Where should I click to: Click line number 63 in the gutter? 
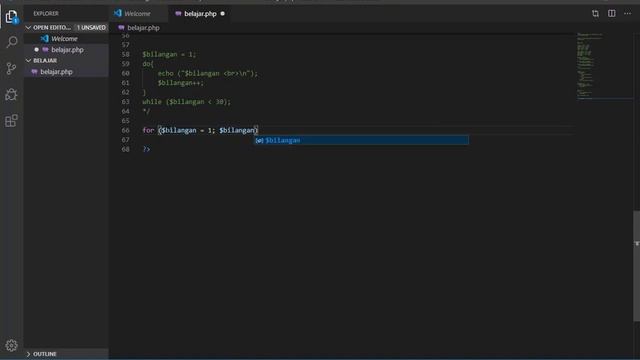coord(125,102)
